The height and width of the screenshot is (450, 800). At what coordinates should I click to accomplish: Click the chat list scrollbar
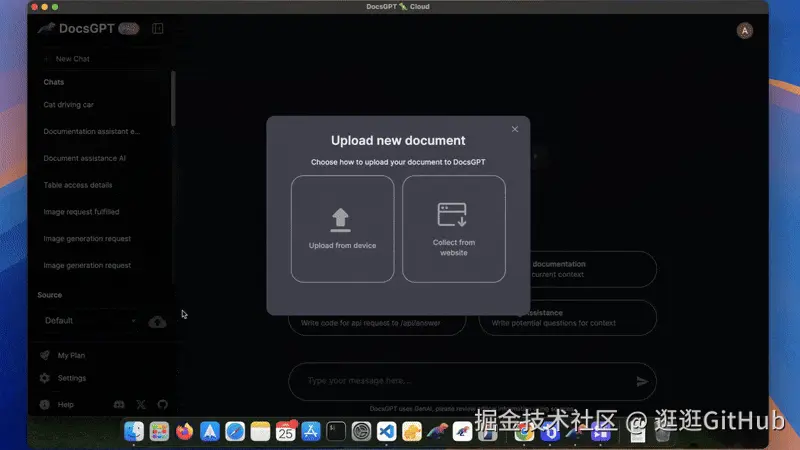coord(173,98)
